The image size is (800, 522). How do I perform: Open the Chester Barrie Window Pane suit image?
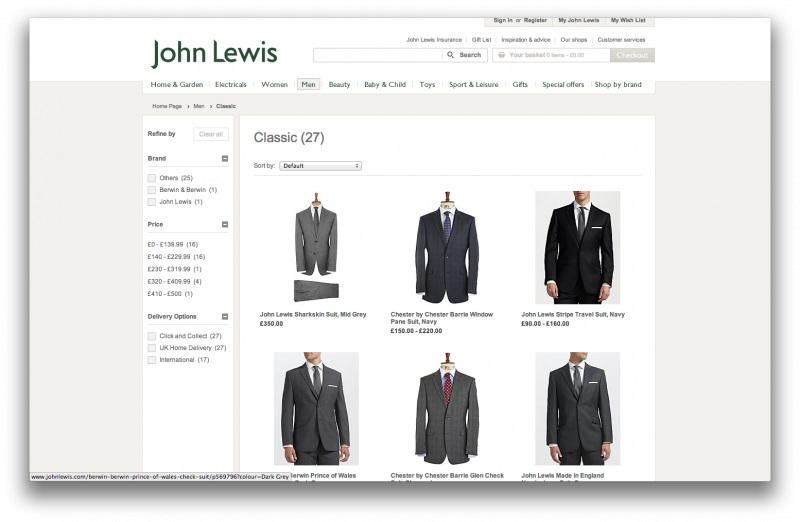447,247
